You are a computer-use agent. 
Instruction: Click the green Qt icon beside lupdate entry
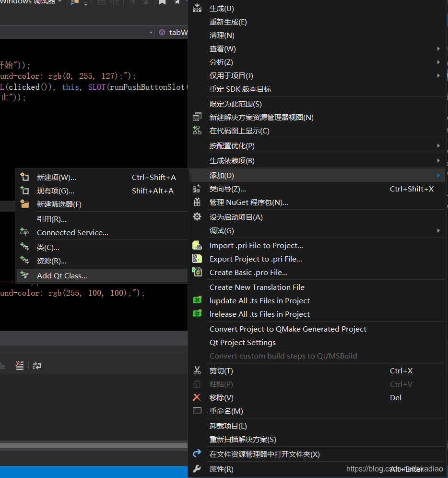click(198, 300)
